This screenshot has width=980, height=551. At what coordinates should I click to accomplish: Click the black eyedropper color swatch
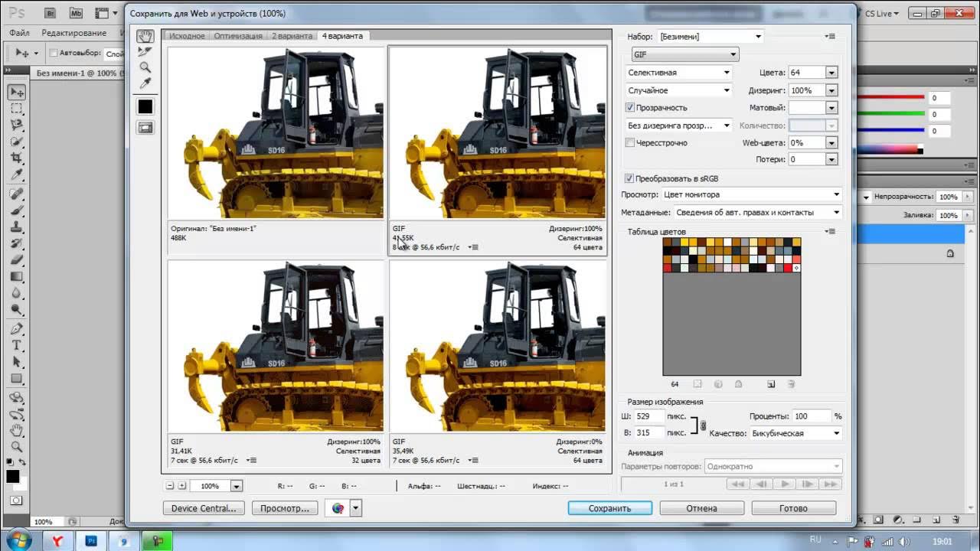tap(145, 106)
